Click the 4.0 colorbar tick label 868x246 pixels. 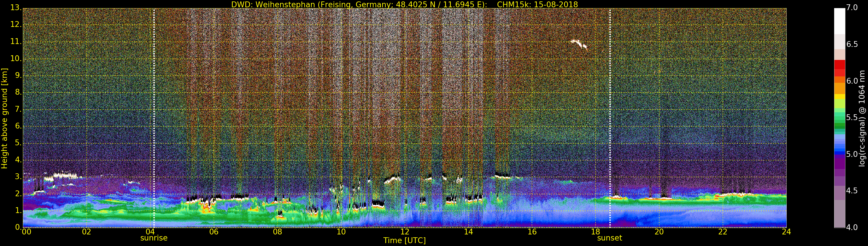pos(852,227)
